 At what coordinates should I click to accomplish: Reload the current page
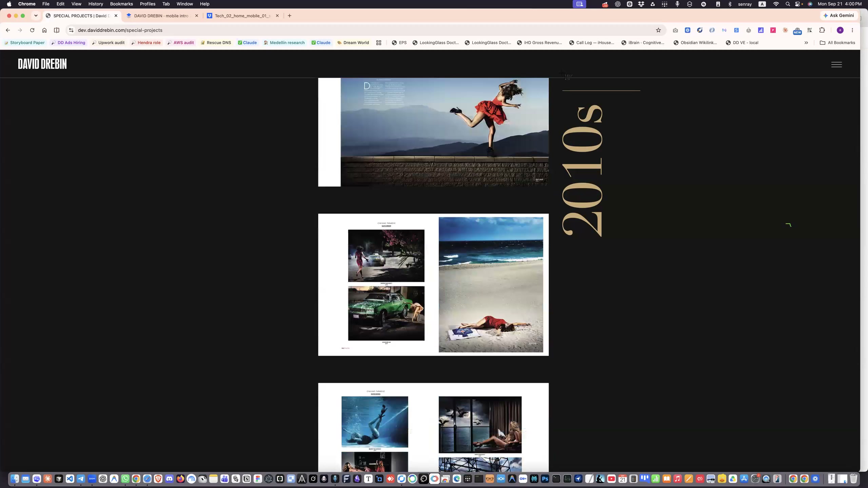(32, 30)
